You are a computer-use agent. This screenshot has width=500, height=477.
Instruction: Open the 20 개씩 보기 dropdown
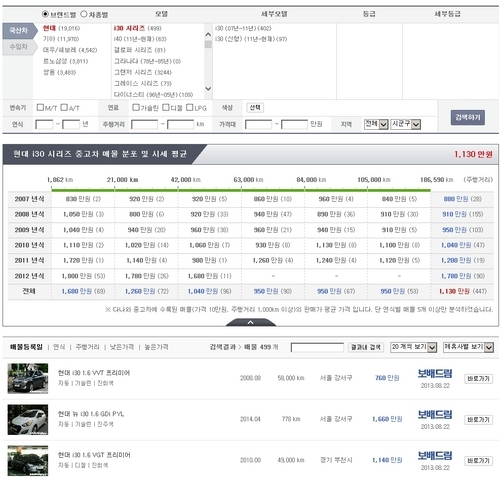click(x=413, y=347)
